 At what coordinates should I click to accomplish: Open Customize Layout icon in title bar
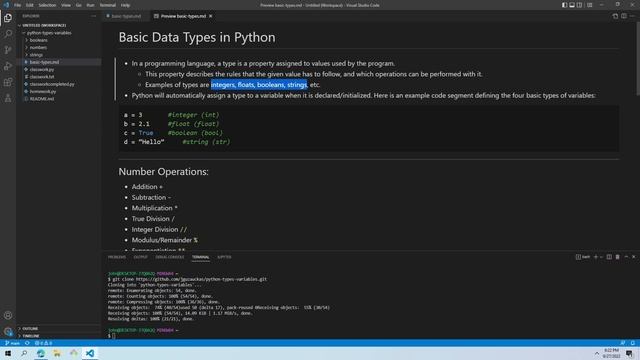coord(589,5)
